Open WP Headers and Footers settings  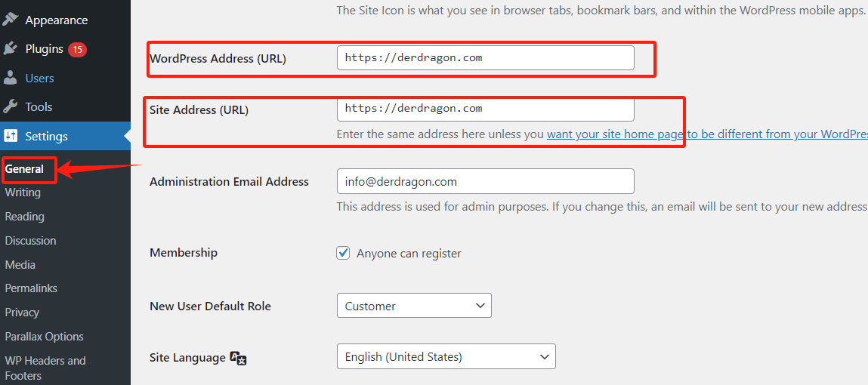45,368
